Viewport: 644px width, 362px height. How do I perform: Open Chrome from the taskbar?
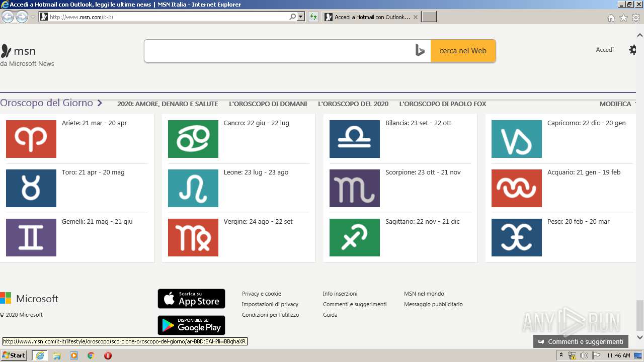(x=91, y=355)
